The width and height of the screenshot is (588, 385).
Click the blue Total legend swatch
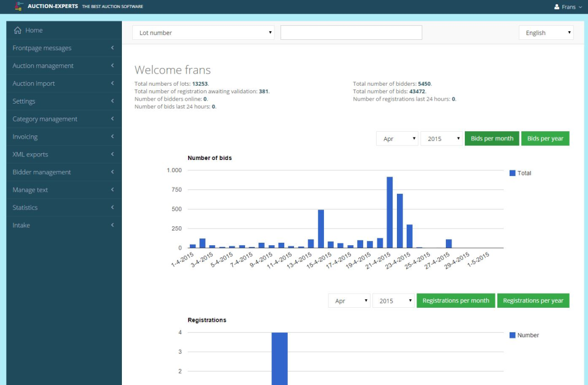[x=513, y=173]
